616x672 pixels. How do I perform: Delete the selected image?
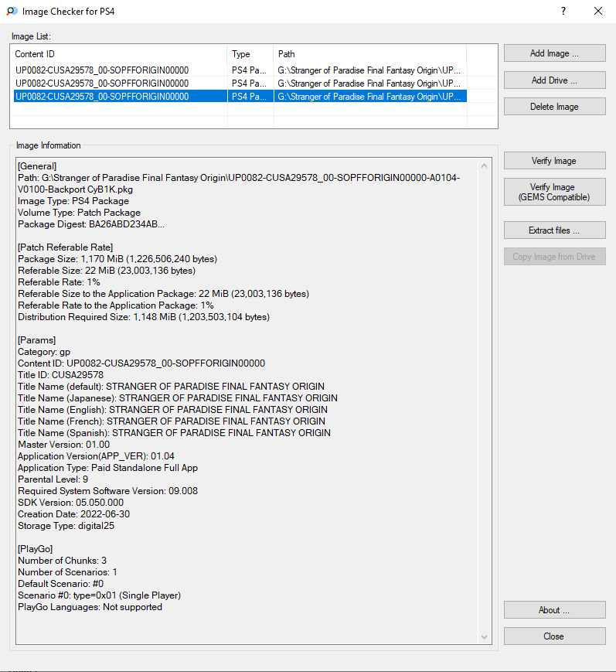coord(554,107)
